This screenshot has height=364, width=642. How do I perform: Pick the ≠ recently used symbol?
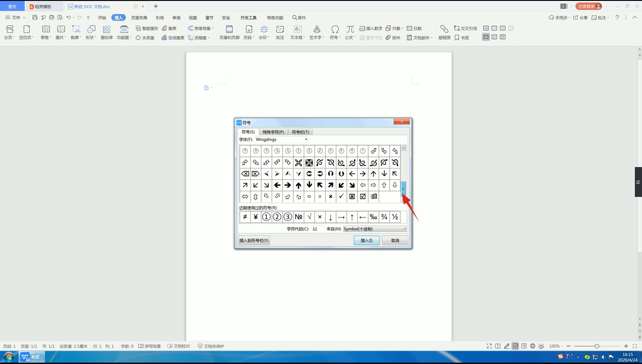point(245,217)
